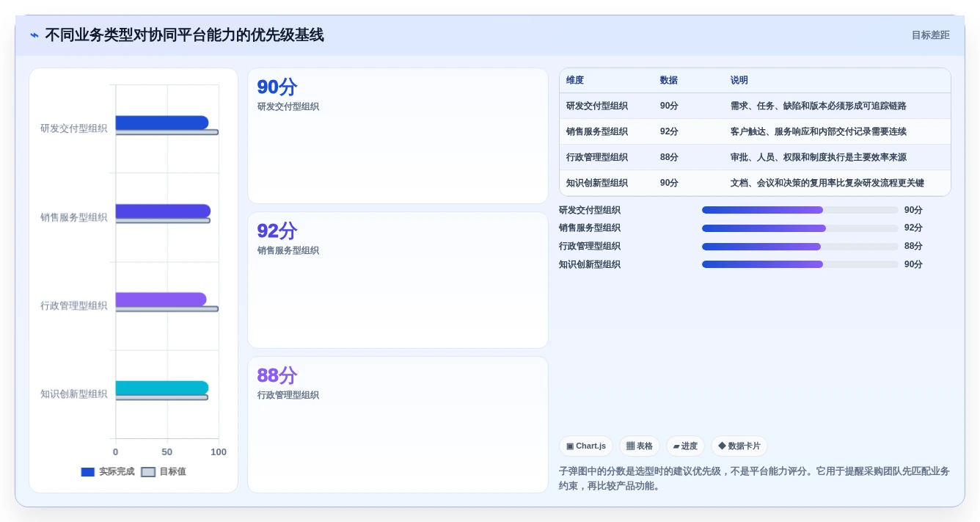980x522 pixels.
Task: Click the 研发交付型组织 chart axis label
Action: (x=73, y=128)
